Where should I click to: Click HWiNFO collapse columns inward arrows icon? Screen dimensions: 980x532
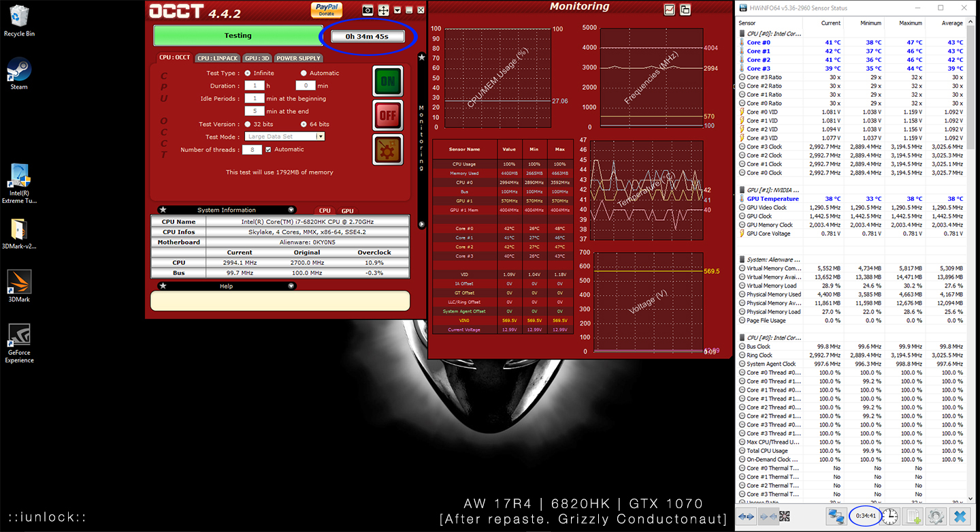point(768,516)
